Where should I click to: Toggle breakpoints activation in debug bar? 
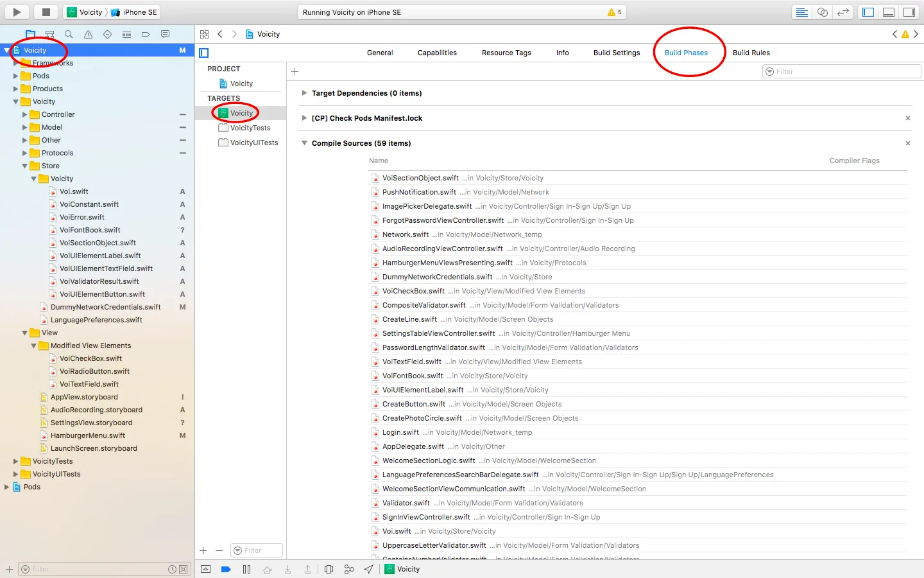(226, 569)
